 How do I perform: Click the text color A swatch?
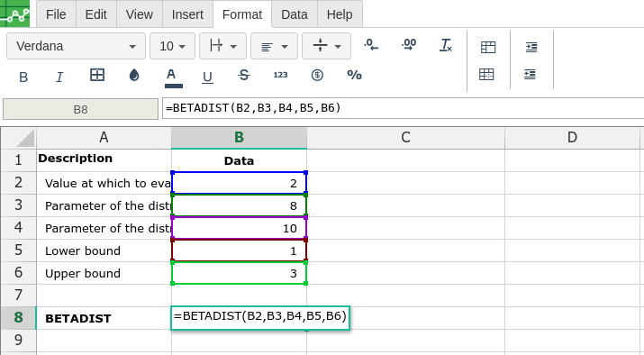173,77
